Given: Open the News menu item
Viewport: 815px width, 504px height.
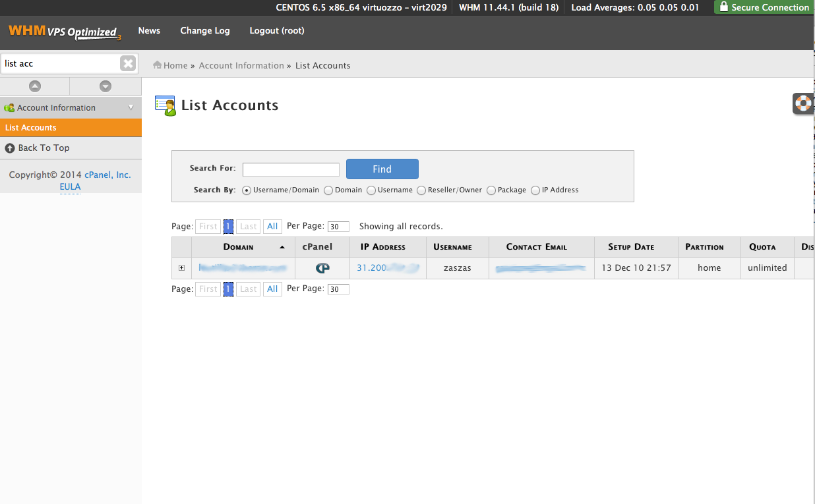Looking at the screenshot, I should point(149,31).
